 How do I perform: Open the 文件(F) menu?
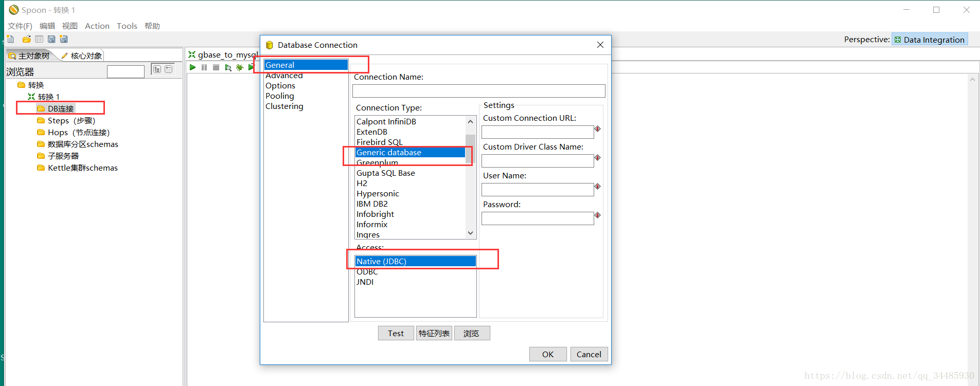[x=20, y=26]
